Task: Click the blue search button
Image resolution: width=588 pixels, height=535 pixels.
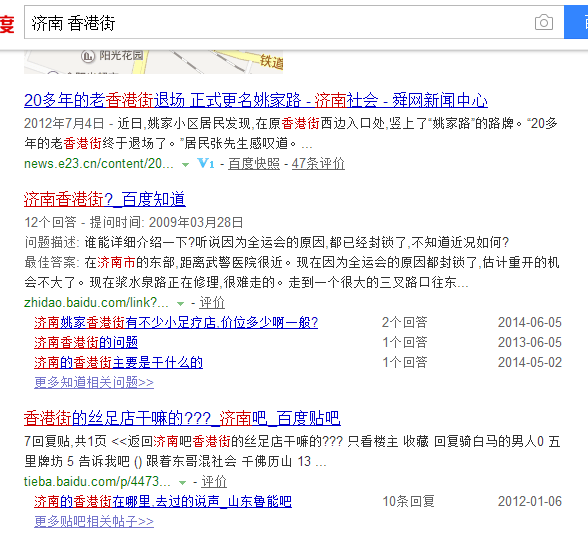Action: [576, 22]
